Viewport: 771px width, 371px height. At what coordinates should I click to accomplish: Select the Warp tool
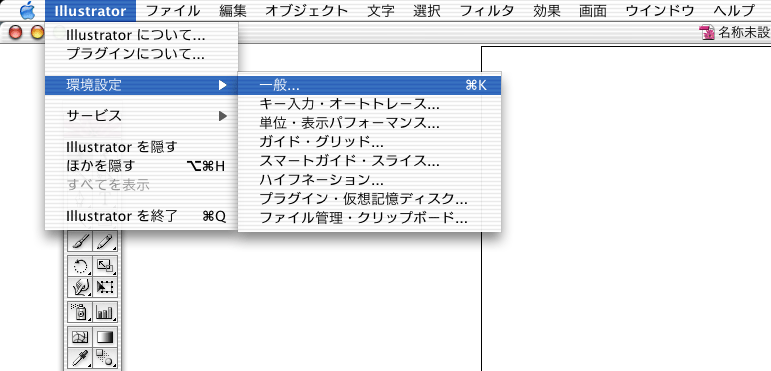[x=80, y=286]
